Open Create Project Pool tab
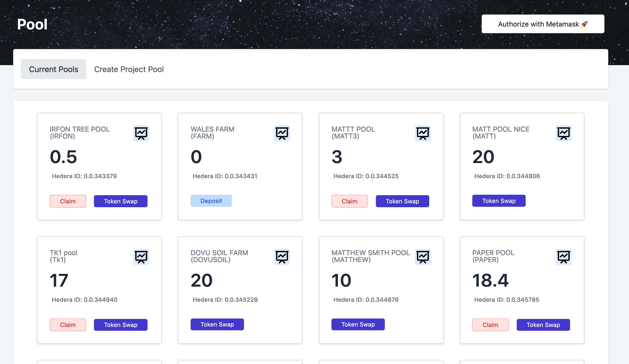This screenshot has width=629, height=364. [x=129, y=69]
